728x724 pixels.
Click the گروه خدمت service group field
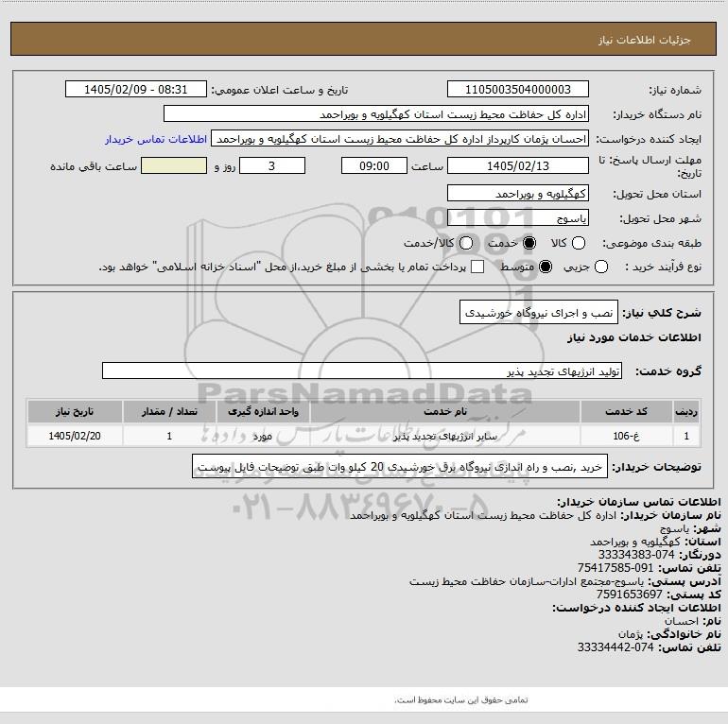click(362, 371)
